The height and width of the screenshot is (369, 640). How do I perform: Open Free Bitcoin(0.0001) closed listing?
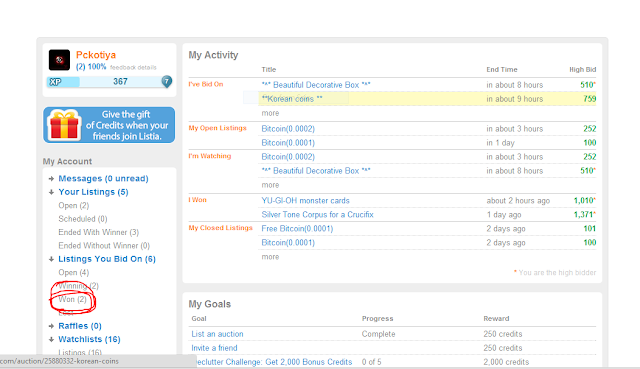(297, 229)
